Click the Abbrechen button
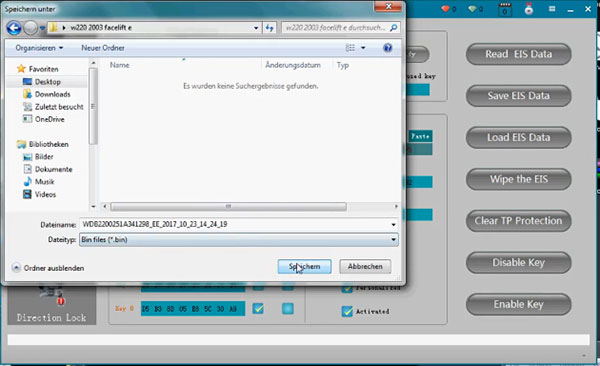The image size is (600, 366). coord(365,266)
